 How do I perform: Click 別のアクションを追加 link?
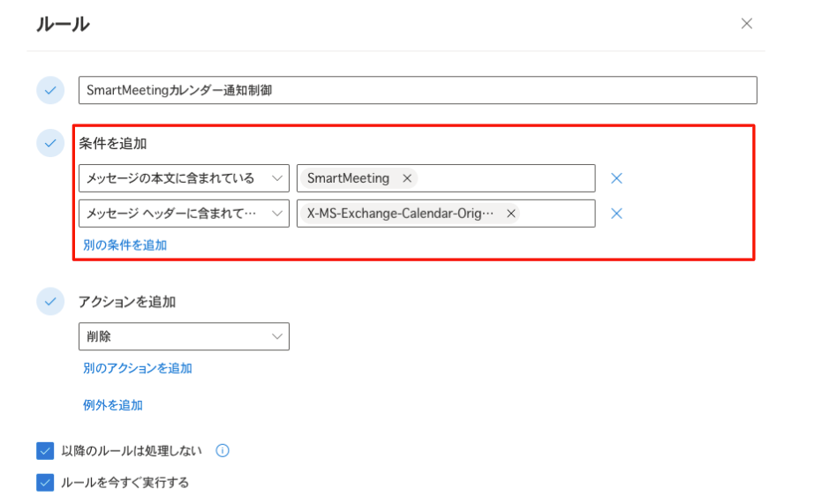click(x=138, y=368)
